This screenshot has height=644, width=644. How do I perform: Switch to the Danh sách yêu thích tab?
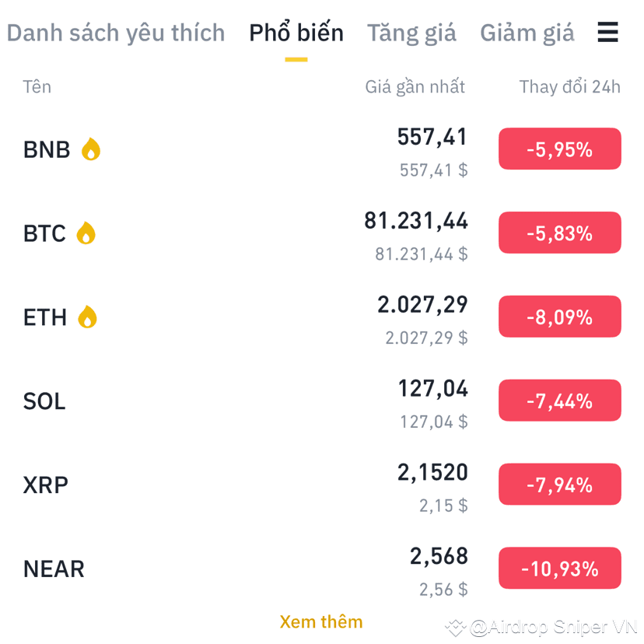(x=115, y=33)
